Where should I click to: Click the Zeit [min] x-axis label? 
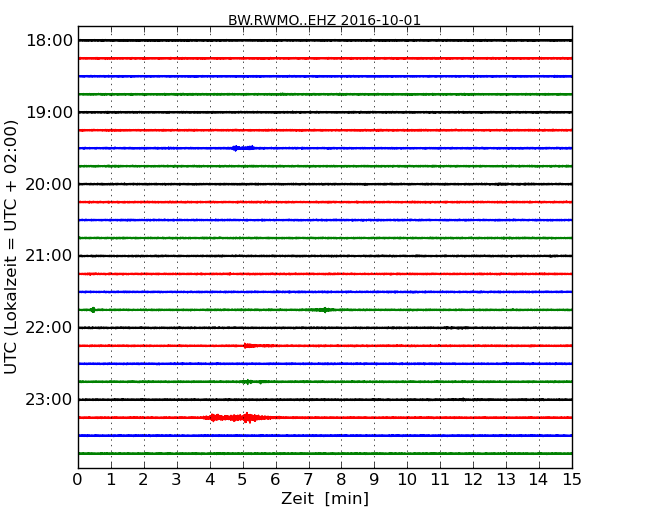(x=325, y=498)
